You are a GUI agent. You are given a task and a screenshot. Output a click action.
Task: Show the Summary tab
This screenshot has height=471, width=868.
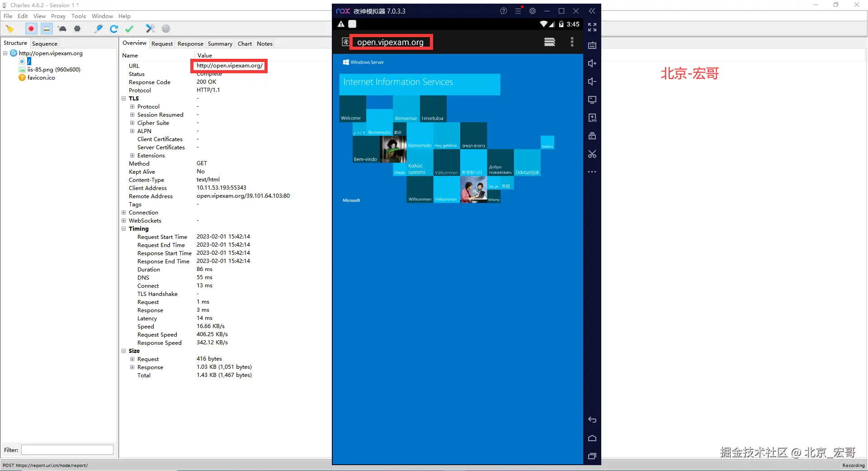tap(220, 44)
